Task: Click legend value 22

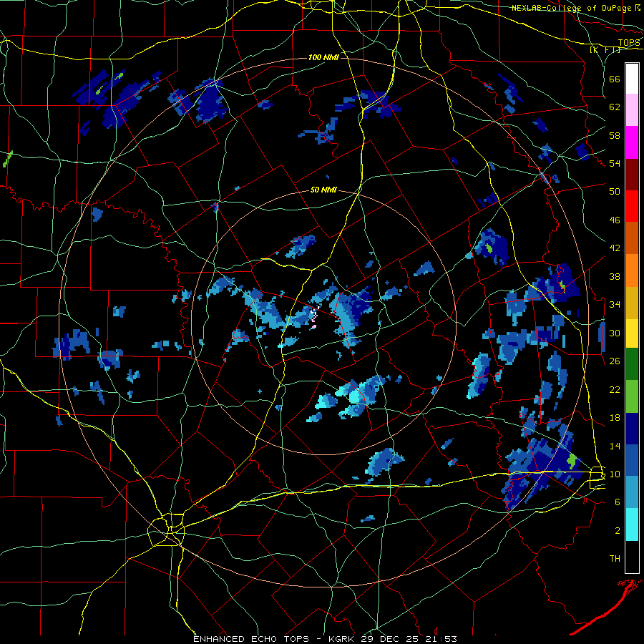Action: tap(615, 389)
